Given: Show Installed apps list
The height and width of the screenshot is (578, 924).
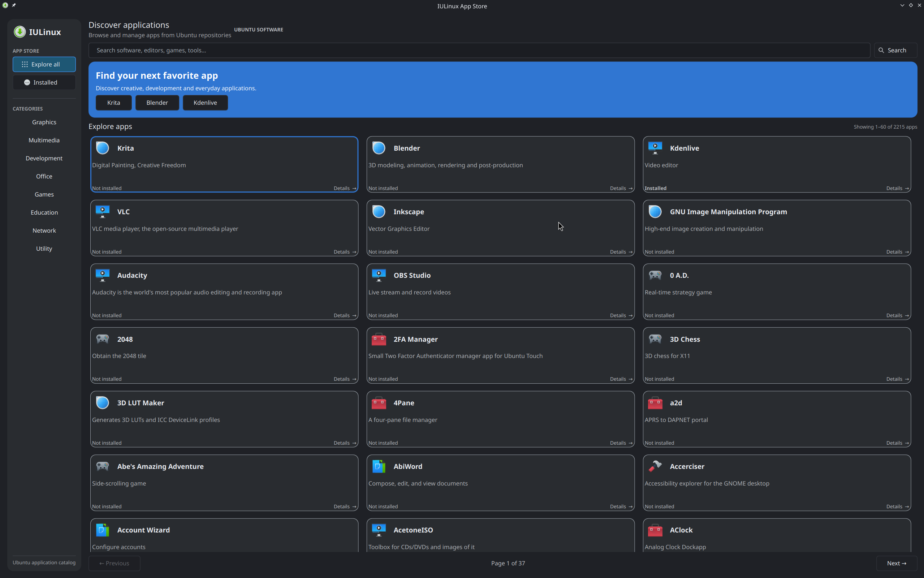Looking at the screenshot, I should point(44,82).
